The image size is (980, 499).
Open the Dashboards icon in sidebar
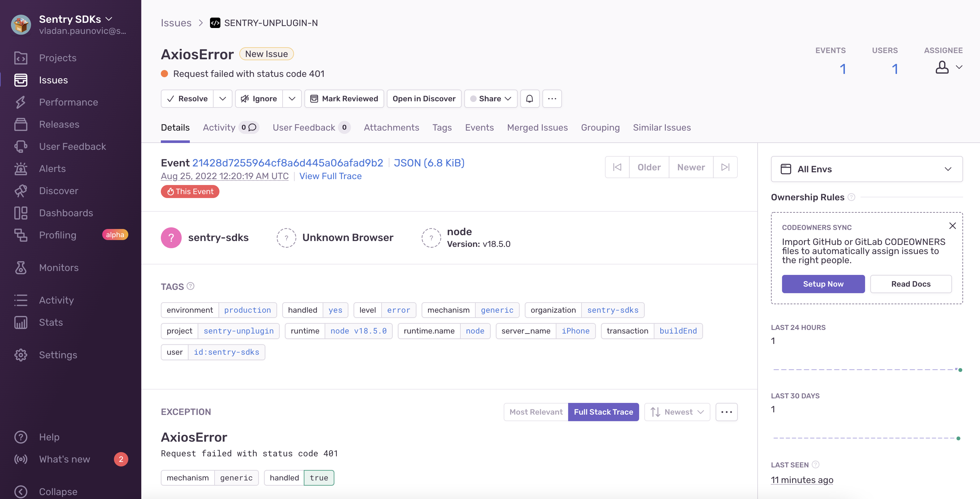(x=21, y=213)
